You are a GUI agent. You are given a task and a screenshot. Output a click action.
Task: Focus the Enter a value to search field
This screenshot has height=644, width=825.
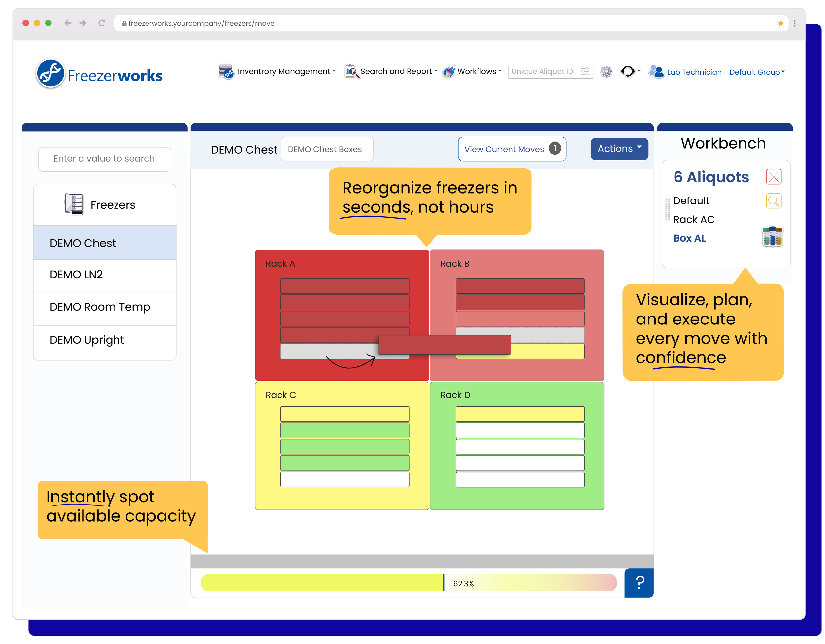tap(105, 159)
